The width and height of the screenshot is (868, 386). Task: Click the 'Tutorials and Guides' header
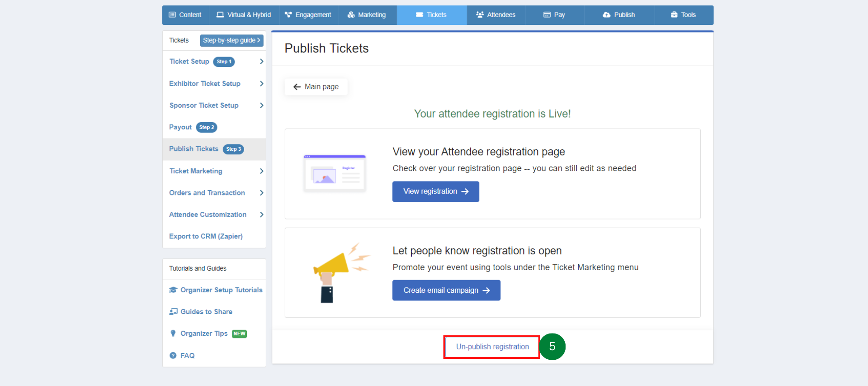click(x=198, y=268)
